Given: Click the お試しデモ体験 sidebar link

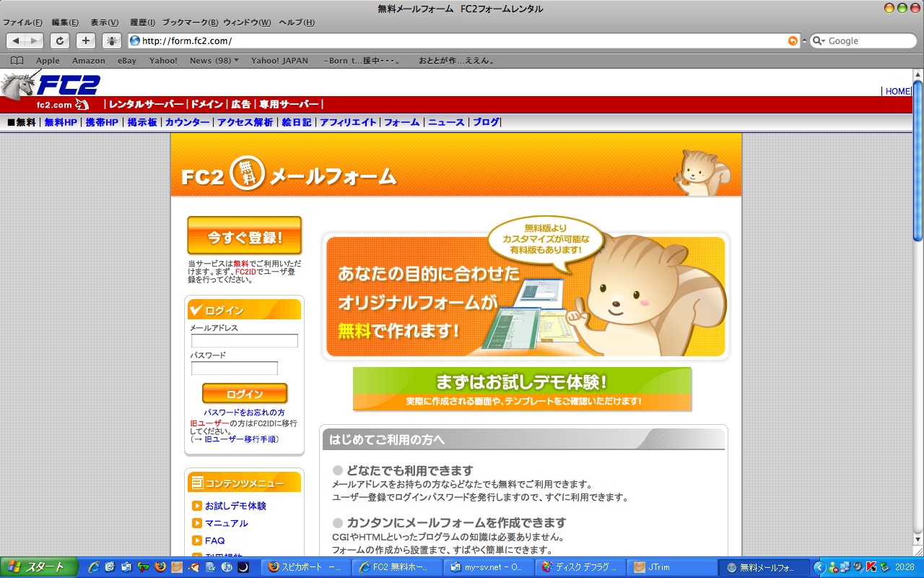Looking at the screenshot, I should click(x=235, y=506).
